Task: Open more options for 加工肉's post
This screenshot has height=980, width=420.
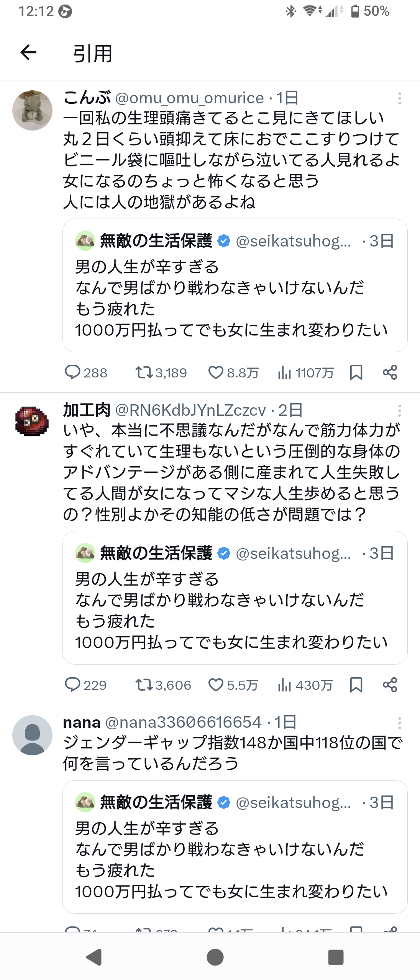Action: point(399,411)
